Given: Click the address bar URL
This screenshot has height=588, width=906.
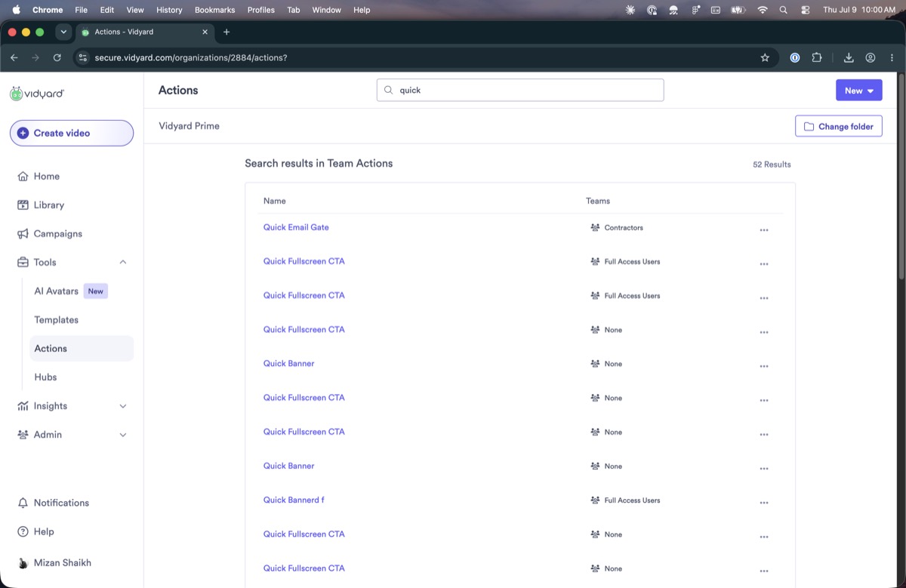Looking at the screenshot, I should click(190, 57).
